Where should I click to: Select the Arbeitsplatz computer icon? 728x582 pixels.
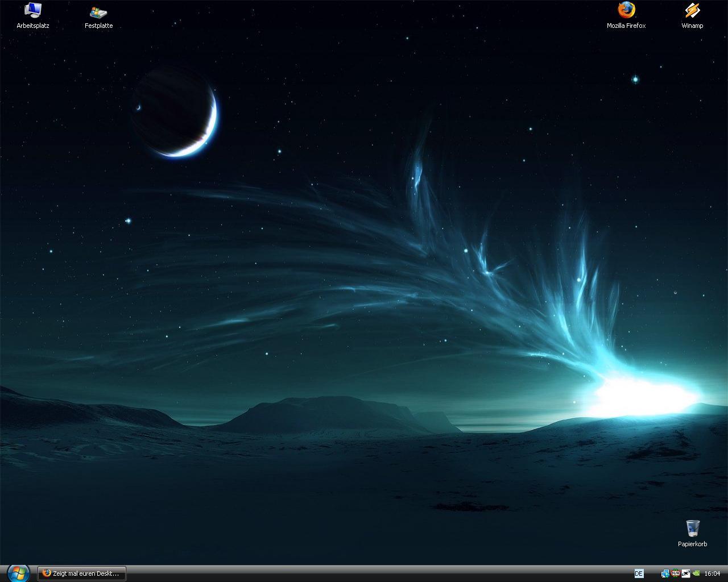[33, 10]
